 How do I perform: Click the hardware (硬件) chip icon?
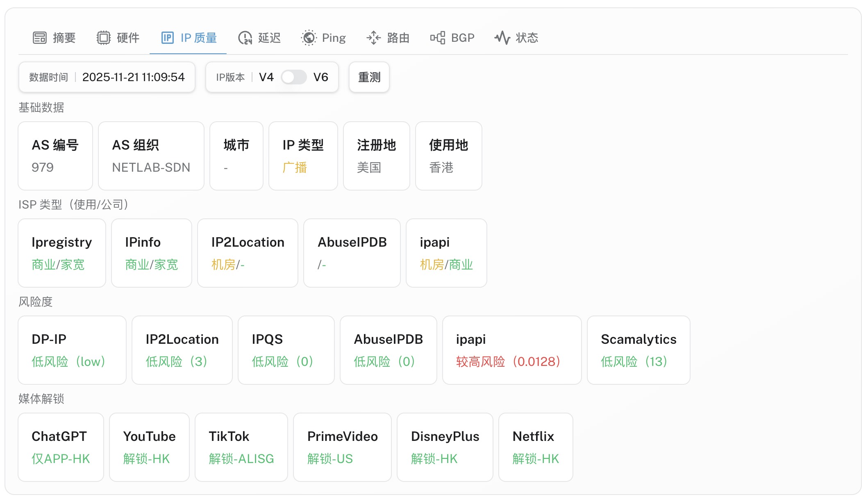(x=104, y=38)
